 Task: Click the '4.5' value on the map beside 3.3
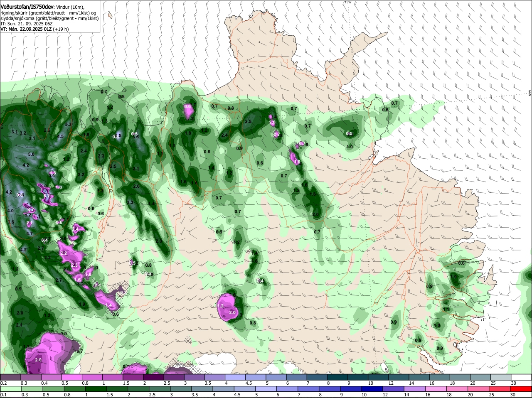[x=60, y=136]
